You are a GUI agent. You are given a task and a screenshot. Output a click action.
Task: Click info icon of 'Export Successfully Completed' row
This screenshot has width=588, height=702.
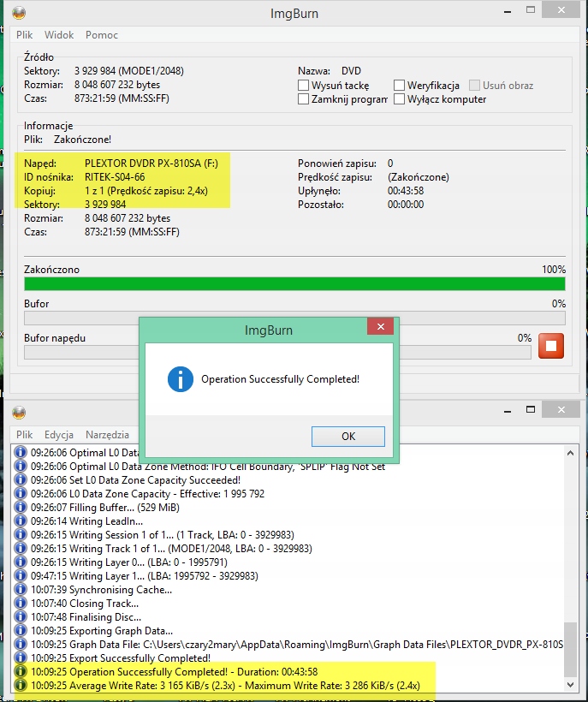21,657
